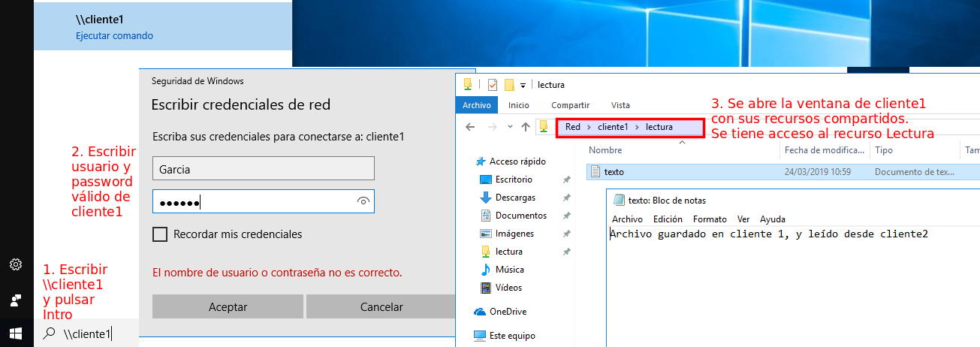
Task: Click Red in the address breadcrumb
Action: 572,127
